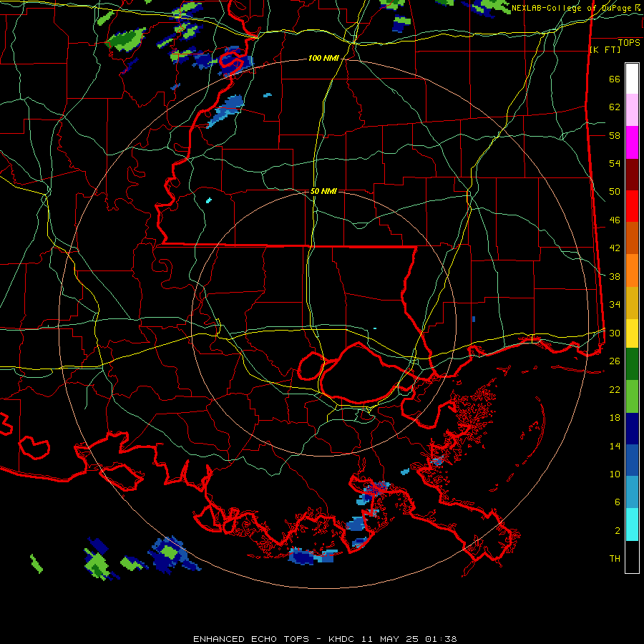Click the NEXLAB-College of DuPage credit
644x644 pixels.
tap(572, 8)
